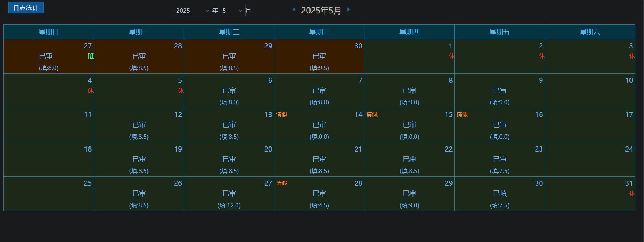This screenshot has height=242, width=644.
Task: Click the 请假 tag on May 16
Action: click(462, 114)
